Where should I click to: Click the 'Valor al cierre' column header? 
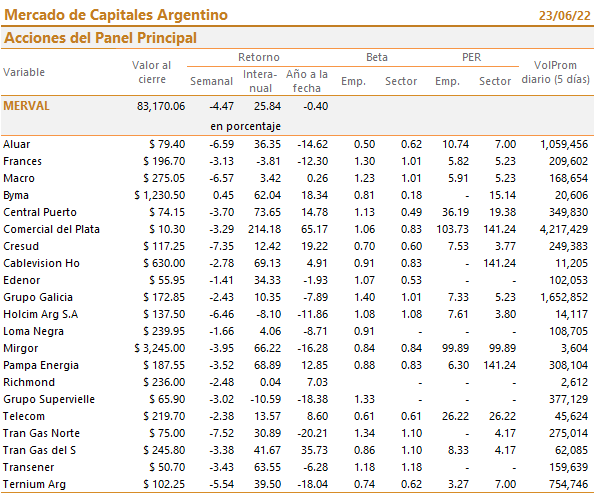pos(152,72)
